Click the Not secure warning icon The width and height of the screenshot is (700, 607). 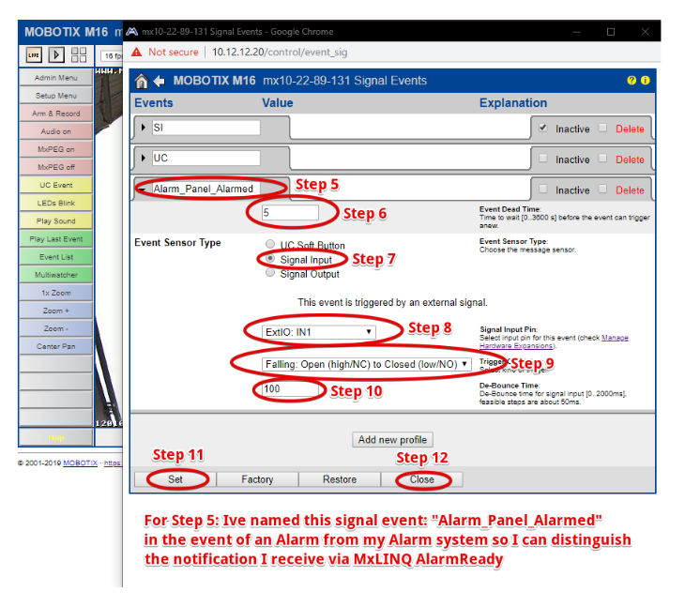(137, 53)
